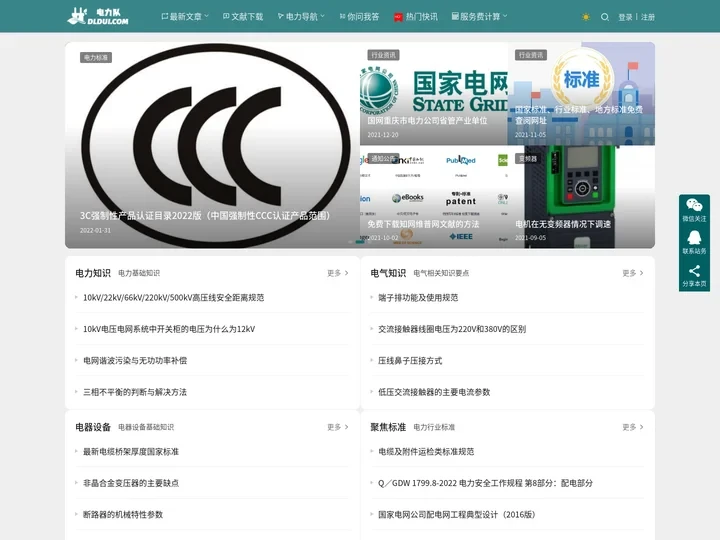Toggle the sun light/dark theme icon

[585, 17]
